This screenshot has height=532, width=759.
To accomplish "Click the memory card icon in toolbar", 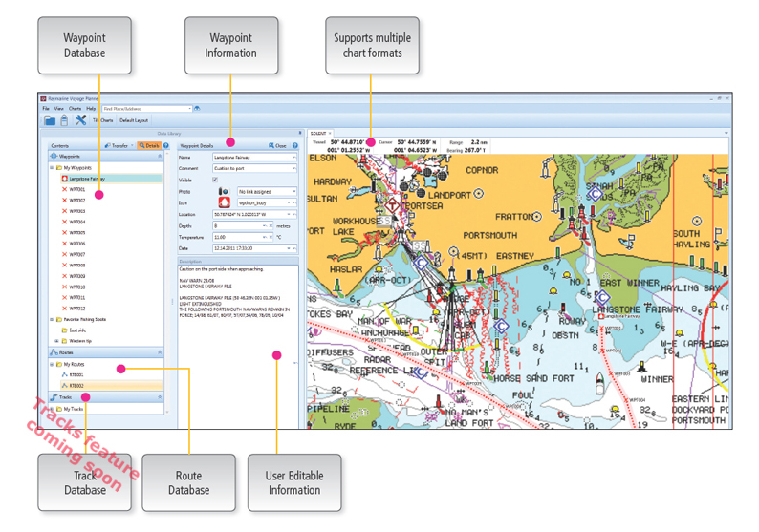I will point(64,120).
